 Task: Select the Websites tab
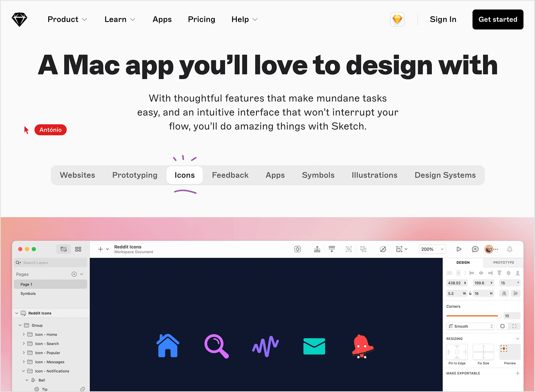click(x=77, y=175)
